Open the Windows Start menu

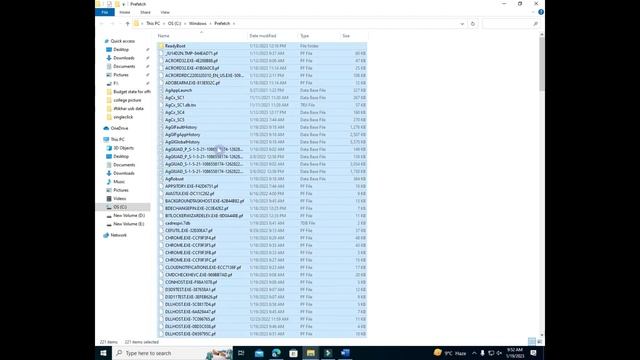[x=103, y=353]
